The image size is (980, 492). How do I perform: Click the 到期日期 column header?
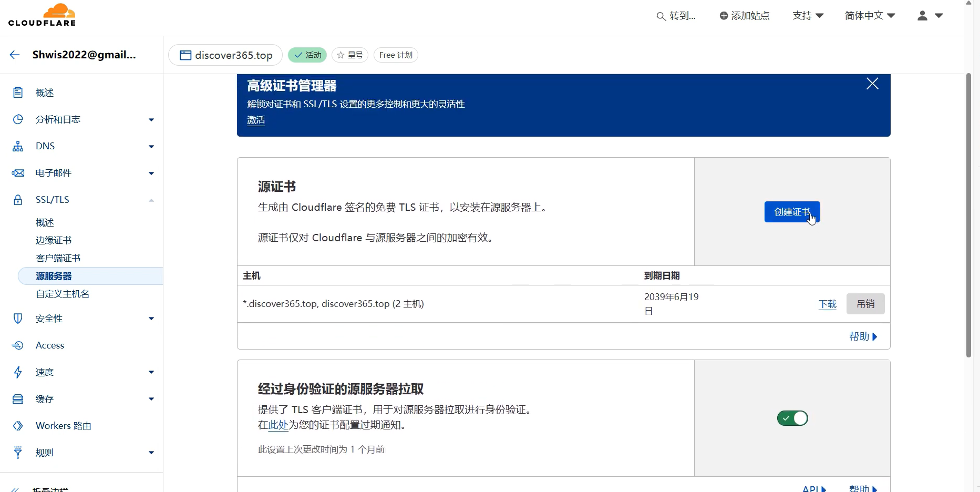tap(662, 275)
